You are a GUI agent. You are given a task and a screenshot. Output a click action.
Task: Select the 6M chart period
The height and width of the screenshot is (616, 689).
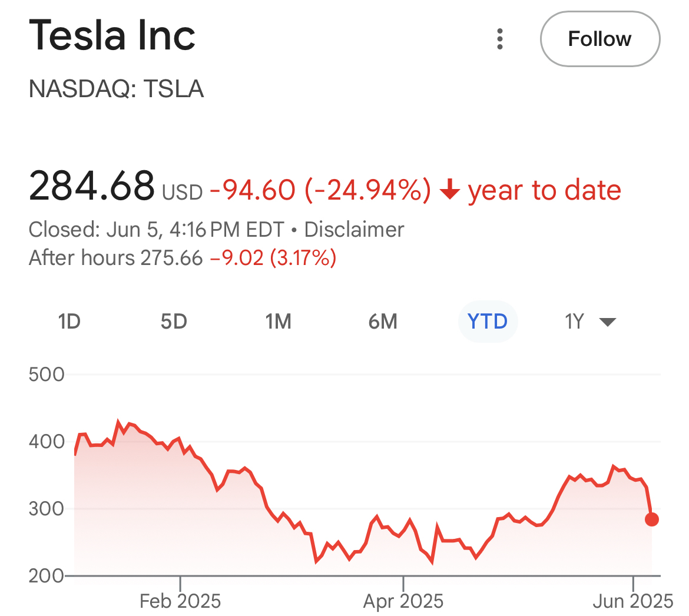coord(383,322)
